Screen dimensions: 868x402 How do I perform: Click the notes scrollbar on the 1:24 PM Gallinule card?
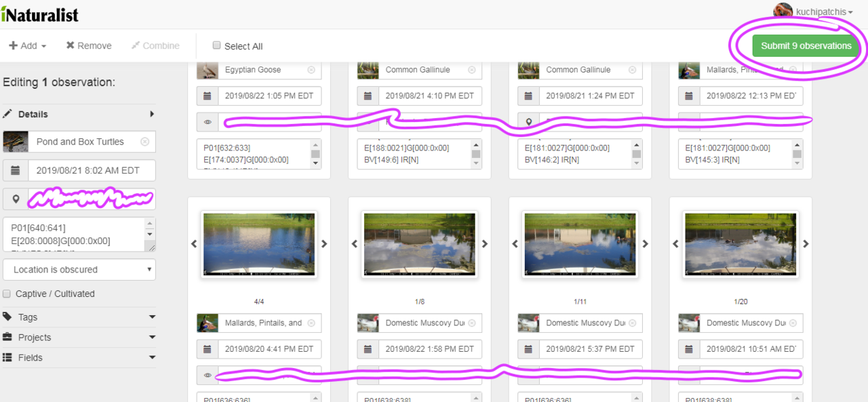click(637, 154)
